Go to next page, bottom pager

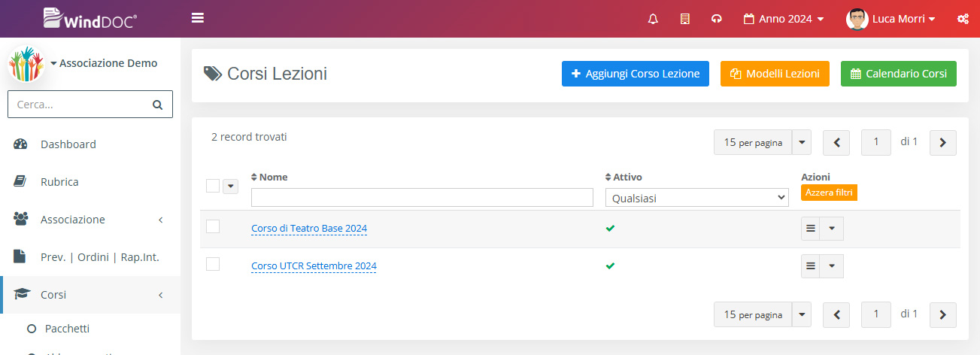943,314
